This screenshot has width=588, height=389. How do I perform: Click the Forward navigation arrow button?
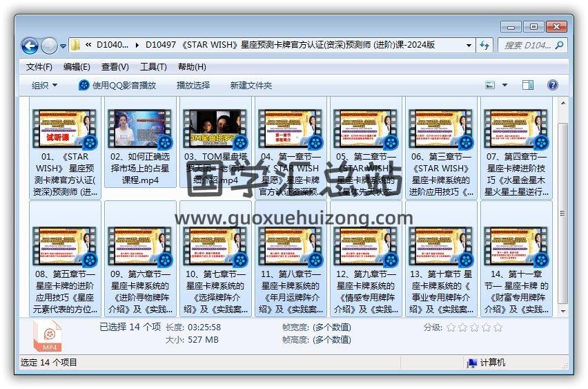pyautogui.click(x=49, y=46)
